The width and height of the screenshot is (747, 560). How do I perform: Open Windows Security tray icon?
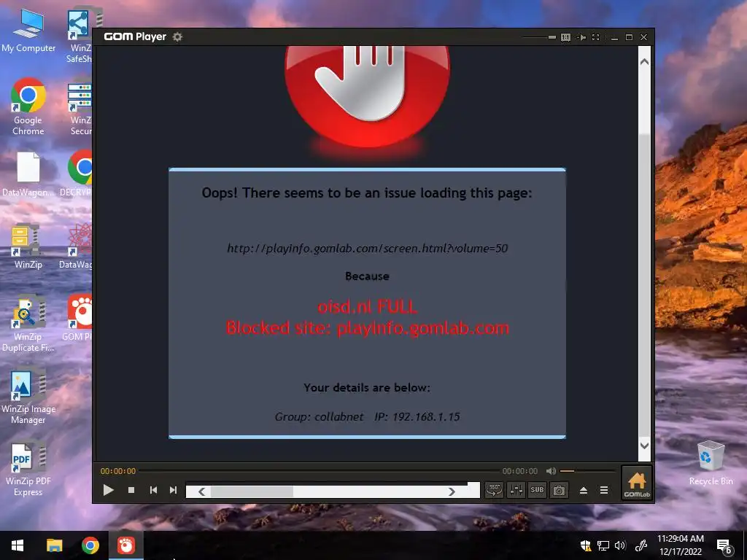click(x=586, y=545)
